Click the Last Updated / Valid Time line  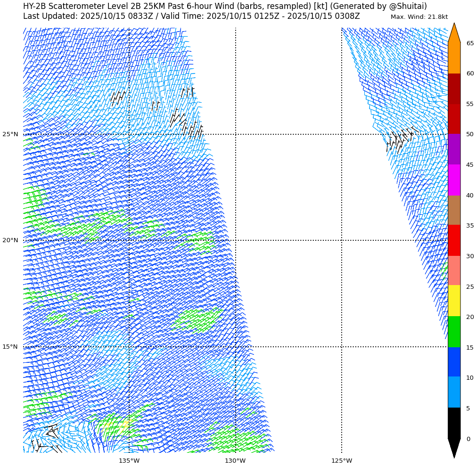191,16
